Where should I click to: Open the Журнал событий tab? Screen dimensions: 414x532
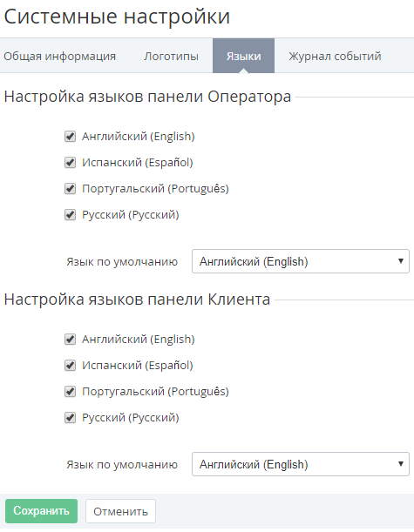pyautogui.click(x=335, y=56)
